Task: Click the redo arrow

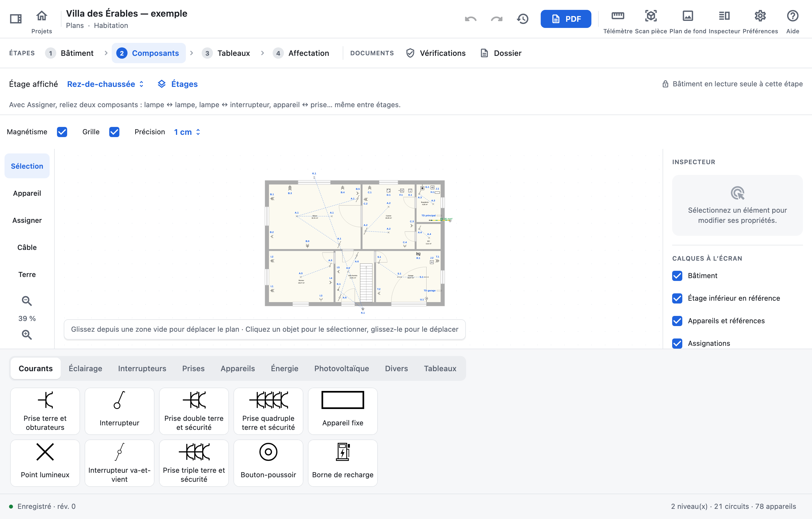Action: tap(497, 19)
